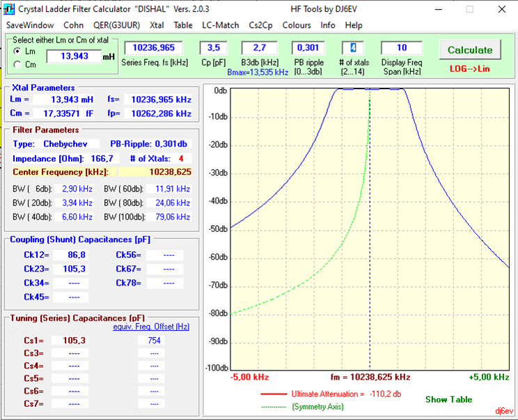Click the -5,00 kHz axis label
The width and height of the screenshot is (518, 420).
249,377
